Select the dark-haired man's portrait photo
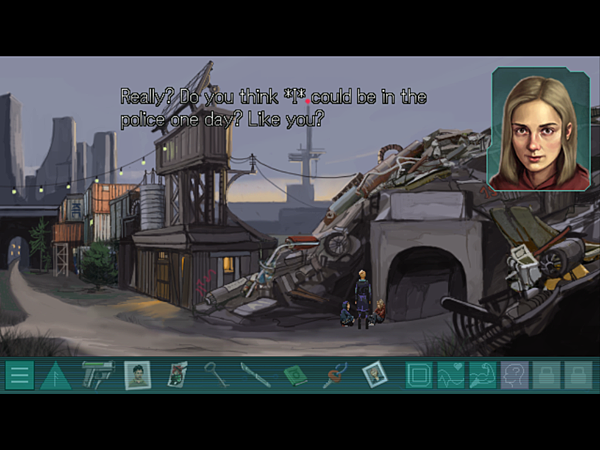The height and width of the screenshot is (450, 600). (137, 375)
